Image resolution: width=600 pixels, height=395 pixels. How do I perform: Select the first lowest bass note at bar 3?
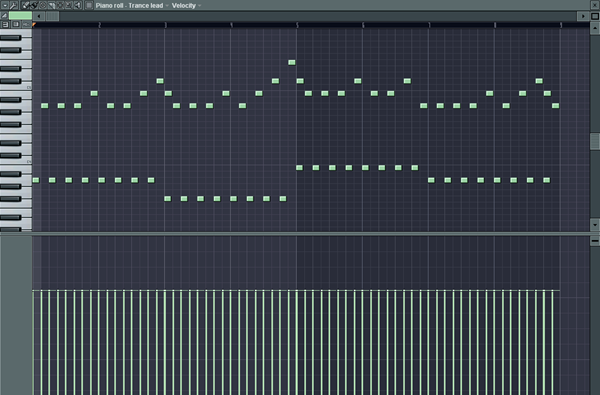pos(168,199)
